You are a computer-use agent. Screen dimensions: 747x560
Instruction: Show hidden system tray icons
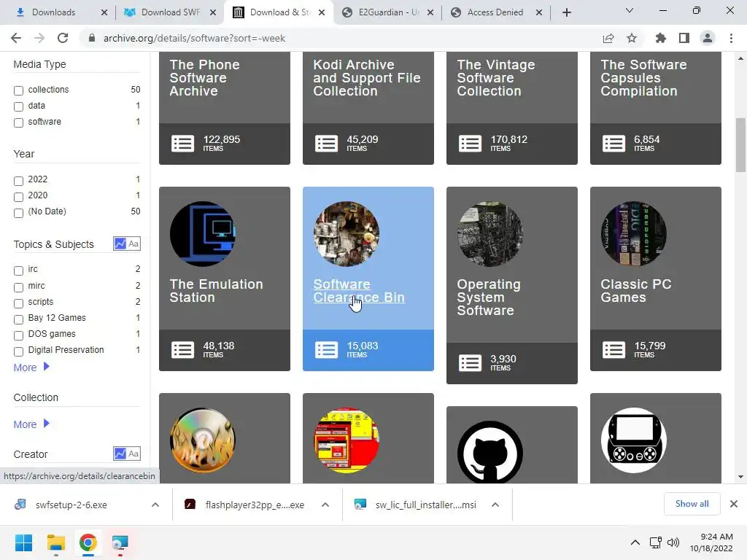635,542
